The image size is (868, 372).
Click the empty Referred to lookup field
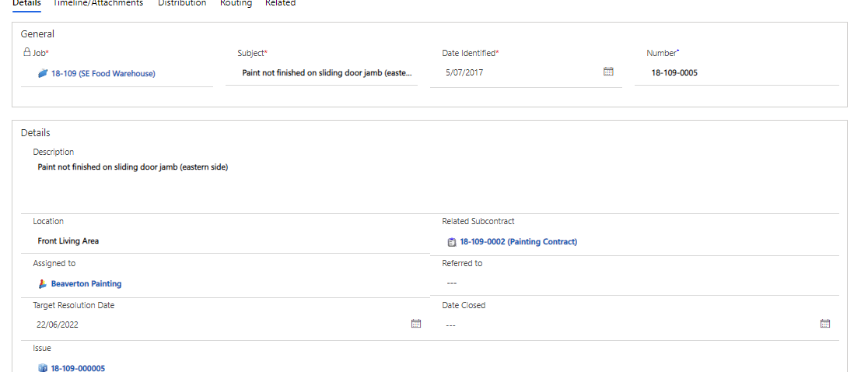click(635, 283)
